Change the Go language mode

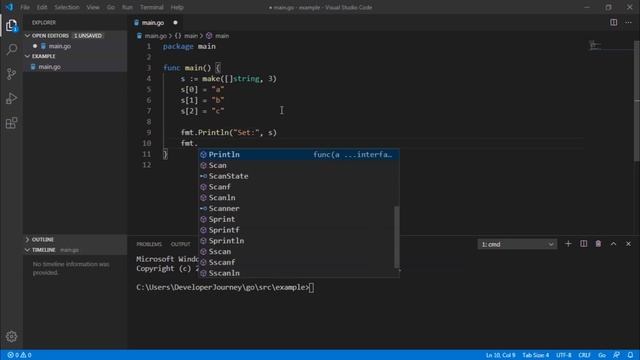click(602, 355)
